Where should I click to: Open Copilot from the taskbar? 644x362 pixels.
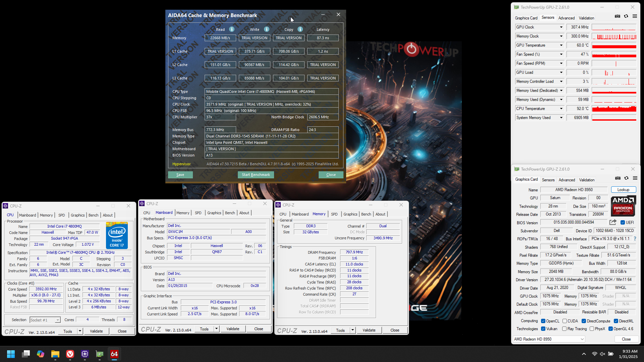[41, 354]
